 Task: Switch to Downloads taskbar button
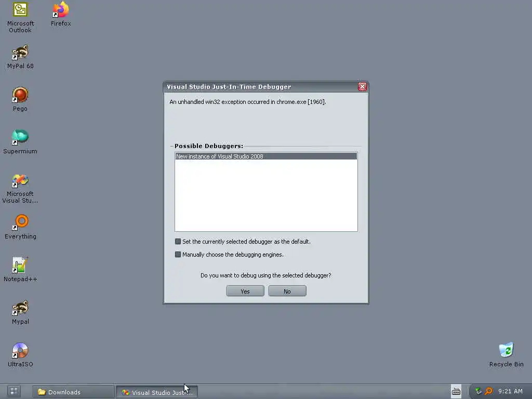73,392
